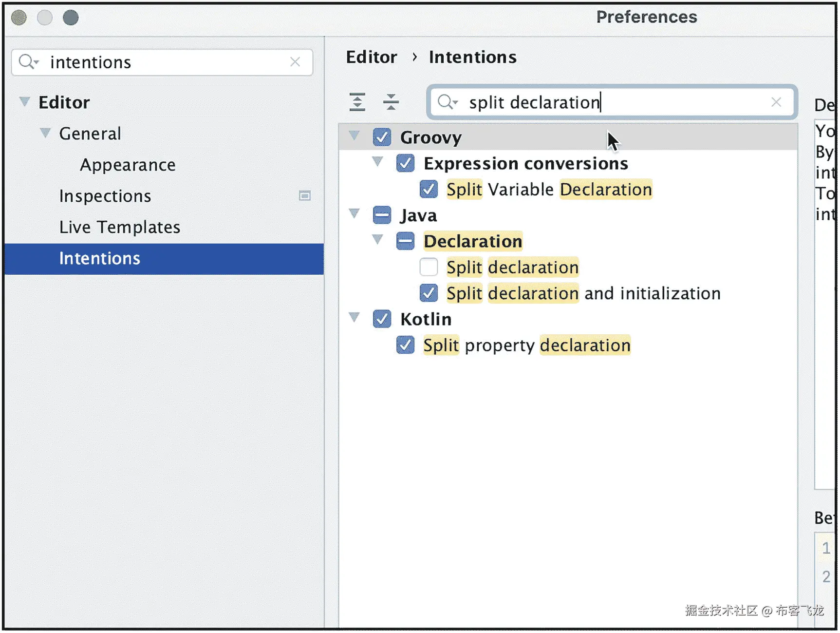The height and width of the screenshot is (633, 840).
Task: Click the project-level icon beside Inspections
Action: point(304,196)
